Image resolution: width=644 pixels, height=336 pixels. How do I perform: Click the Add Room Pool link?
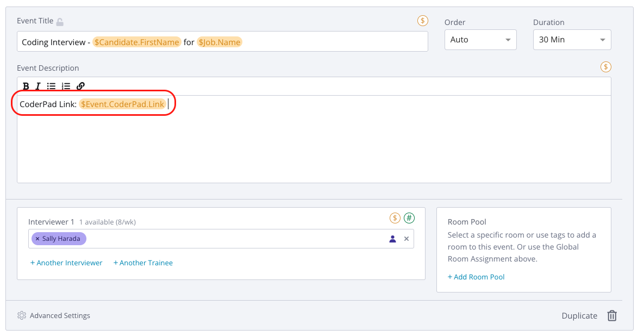point(476,277)
